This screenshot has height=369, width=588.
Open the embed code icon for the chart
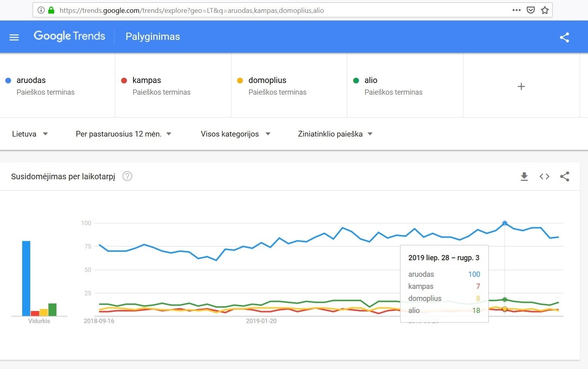pos(544,176)
